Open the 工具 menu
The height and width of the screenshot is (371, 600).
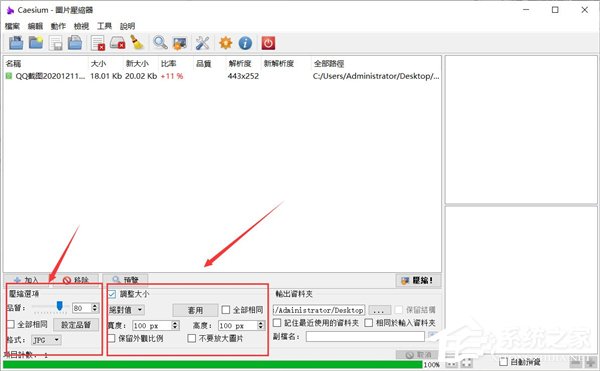pyautogui.click(x=104, y=26)
